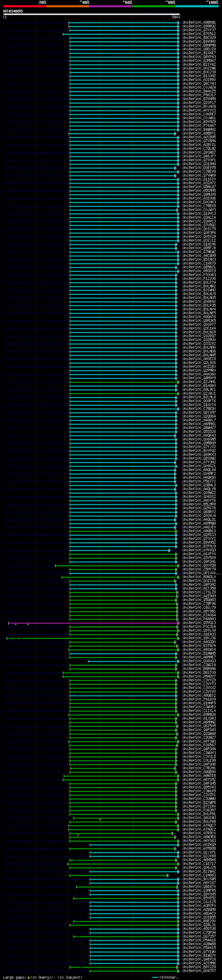Select hit label UniRef100_A7R9C0
This screenshot has width=222, height=980.
199,833
